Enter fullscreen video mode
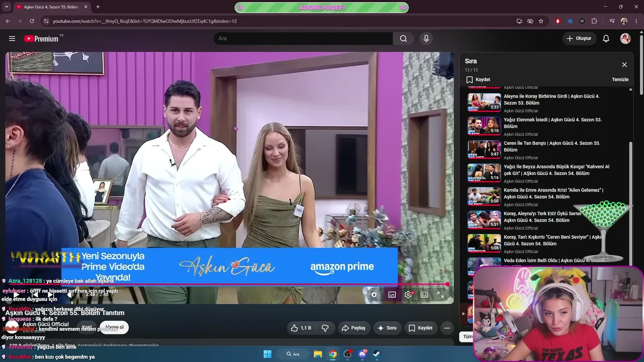Screen dimensions: 644x362 point(440,295)
